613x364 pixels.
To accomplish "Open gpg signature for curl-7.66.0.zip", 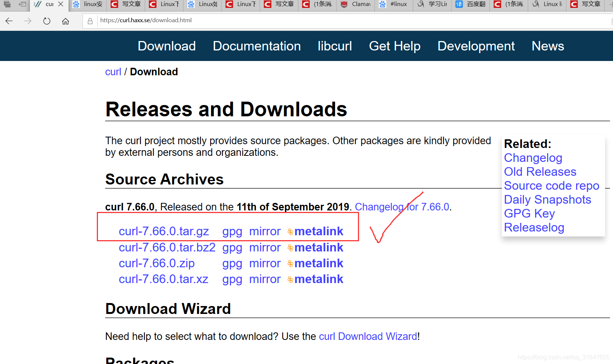I will click(232, 264).
